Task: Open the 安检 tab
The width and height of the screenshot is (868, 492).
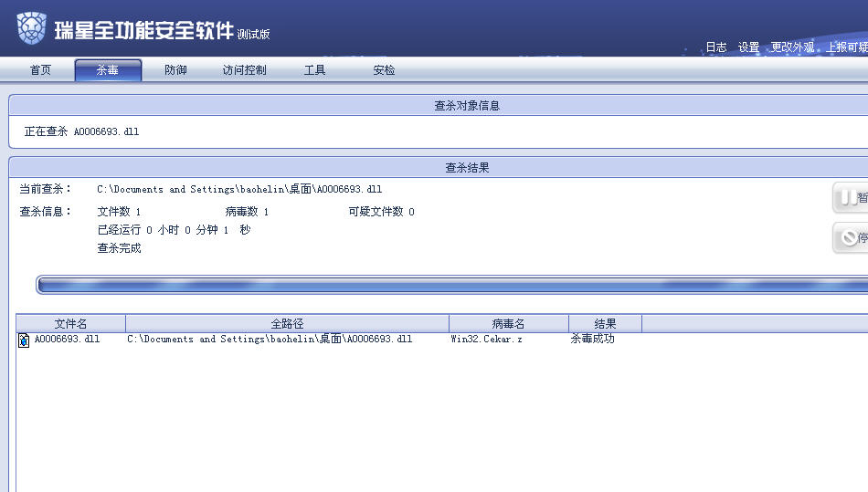Action: (384, 70)
